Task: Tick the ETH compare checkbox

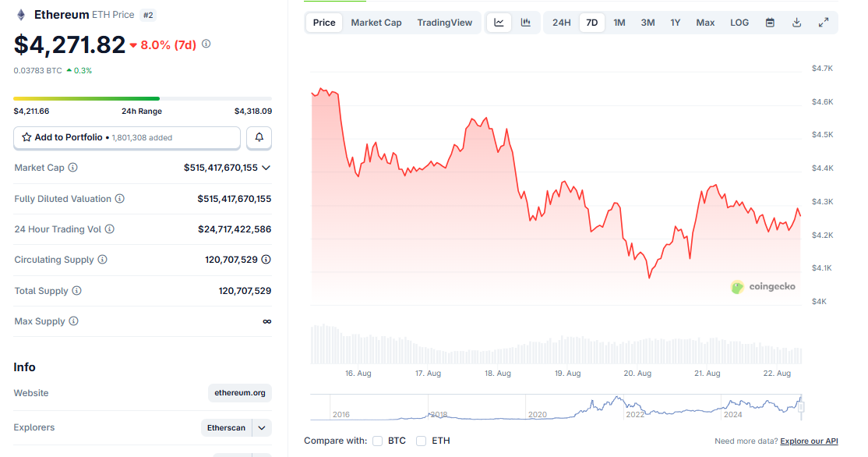Action: coord(422,441)
